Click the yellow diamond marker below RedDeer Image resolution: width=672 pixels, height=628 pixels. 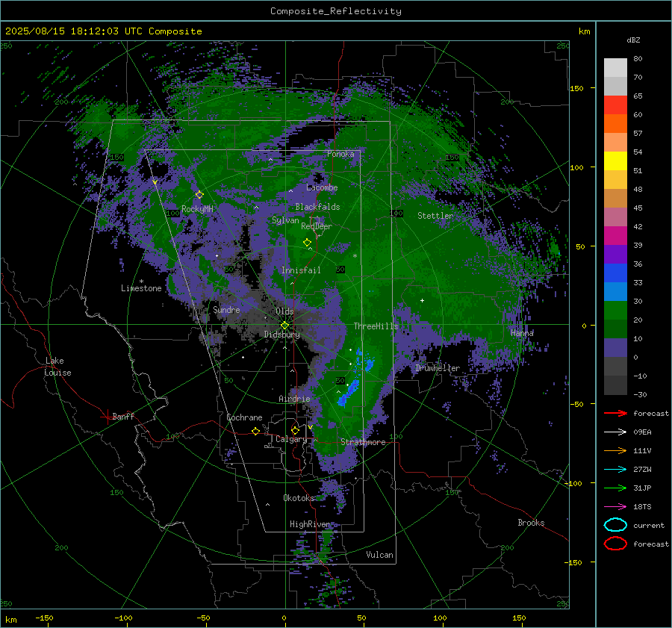coord(307,243)
